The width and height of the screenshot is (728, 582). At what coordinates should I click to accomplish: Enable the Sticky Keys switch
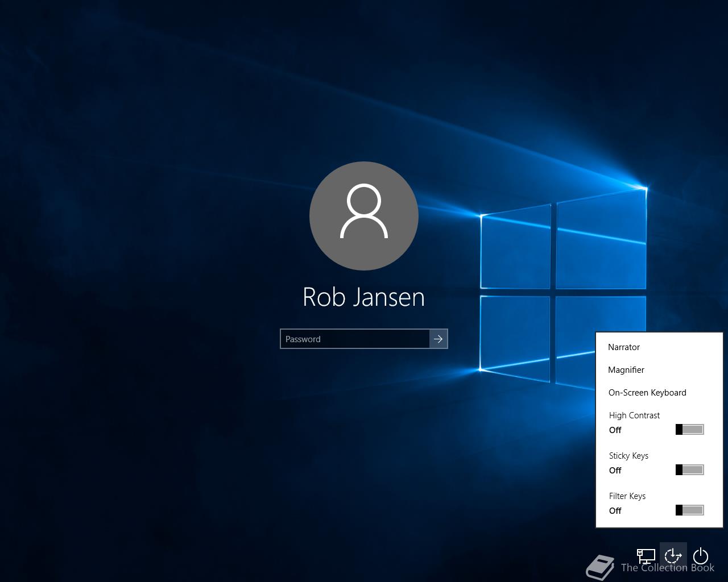(690, 469)
